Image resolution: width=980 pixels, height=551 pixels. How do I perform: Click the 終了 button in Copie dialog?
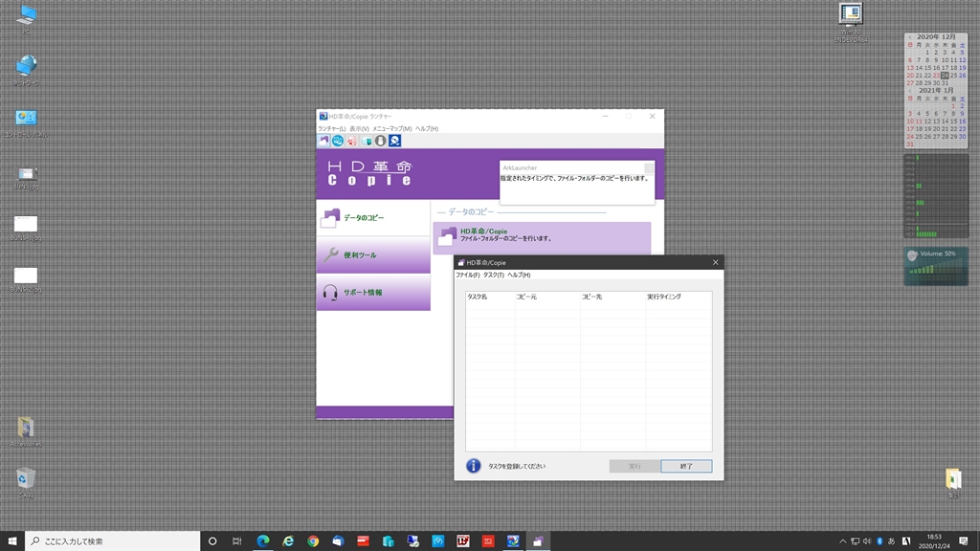(686, 466)
